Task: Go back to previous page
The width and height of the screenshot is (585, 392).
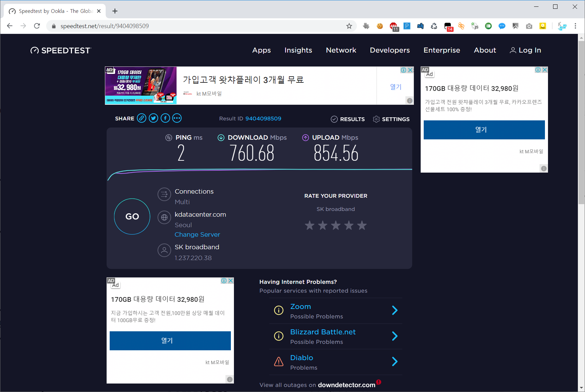Action: click(x=10, y=26)
